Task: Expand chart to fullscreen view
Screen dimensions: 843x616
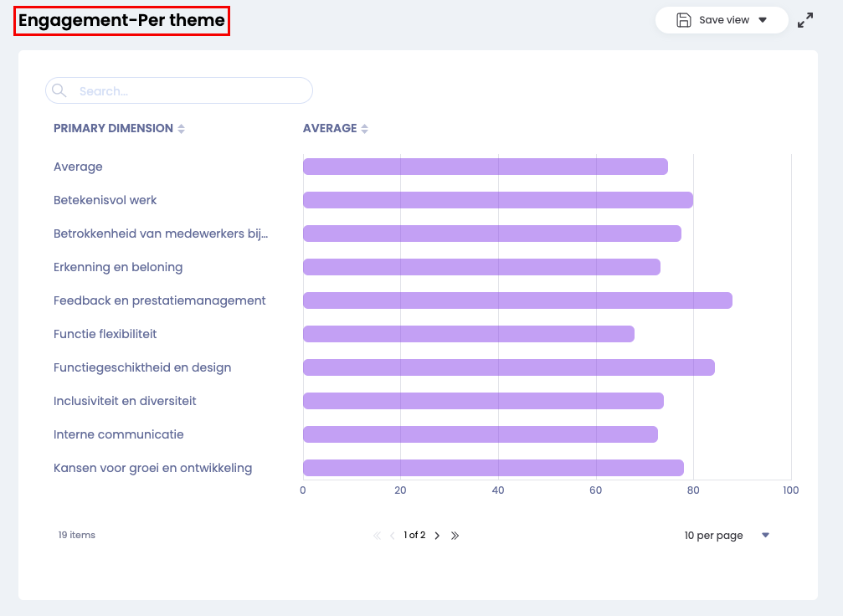Action: pos(805,20)
